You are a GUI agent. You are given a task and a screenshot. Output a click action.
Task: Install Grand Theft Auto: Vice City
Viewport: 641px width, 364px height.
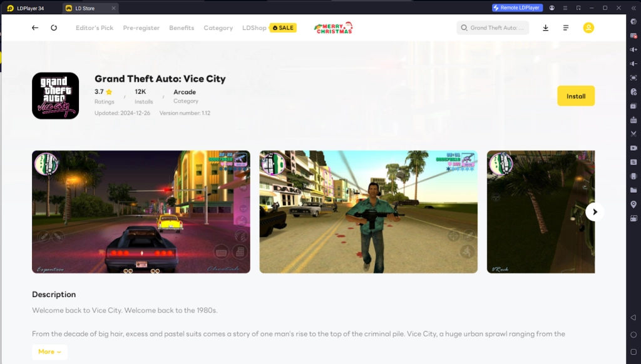(x=575, y=96)
